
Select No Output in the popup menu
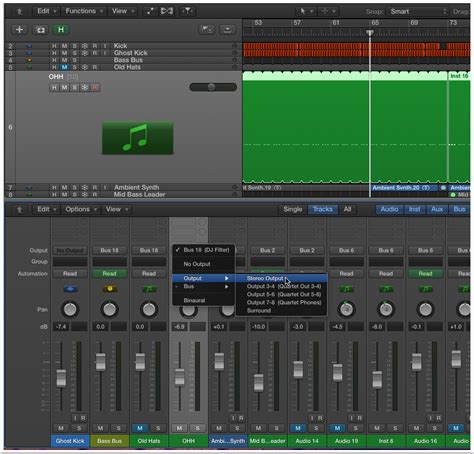(x=203, y=264)
